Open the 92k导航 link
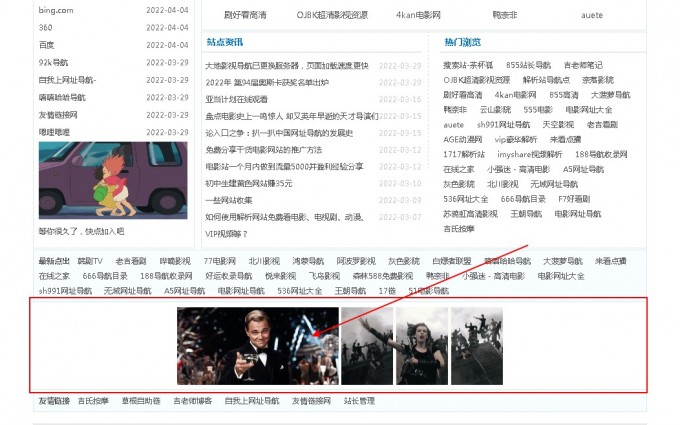Screen dimensions: 680x425 (53, 62)
